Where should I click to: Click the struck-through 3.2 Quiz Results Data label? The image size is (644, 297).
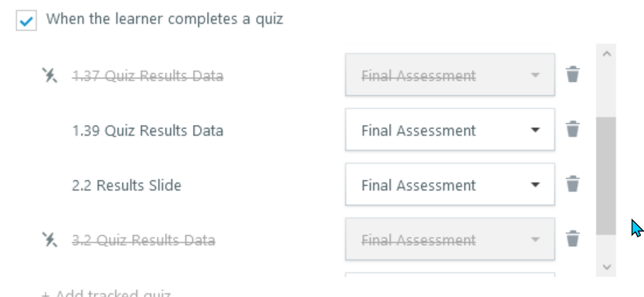point(143,240)
